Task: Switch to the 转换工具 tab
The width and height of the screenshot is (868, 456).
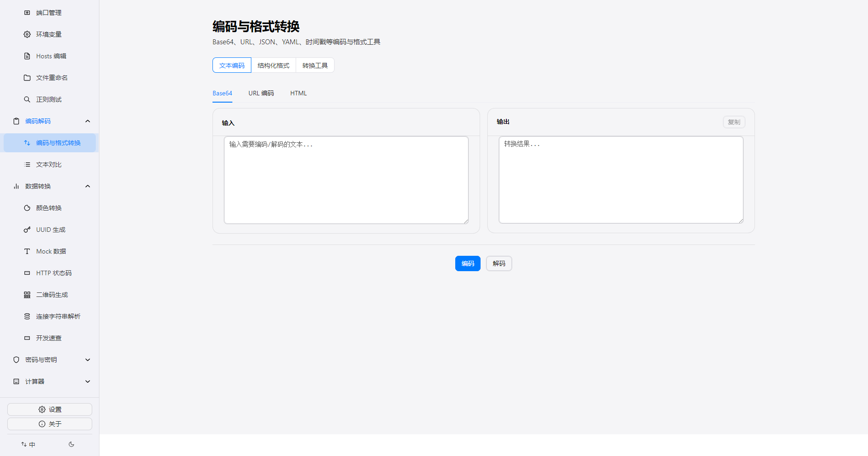Action: pos(315,65)
